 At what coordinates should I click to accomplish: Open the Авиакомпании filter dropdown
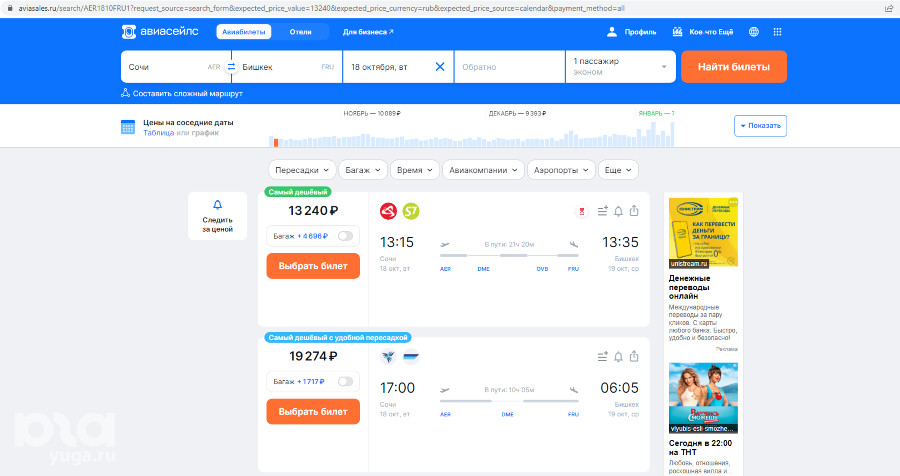click(483, 170)
